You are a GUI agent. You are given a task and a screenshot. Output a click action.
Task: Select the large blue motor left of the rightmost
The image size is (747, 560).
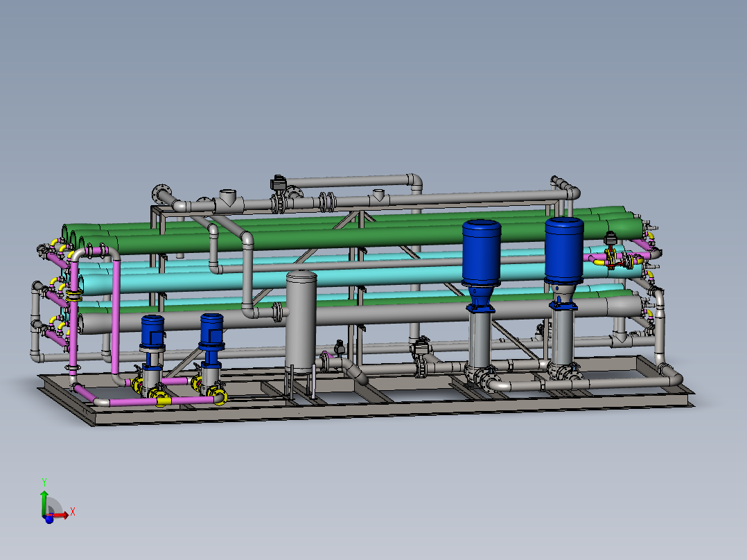point(481,252)
